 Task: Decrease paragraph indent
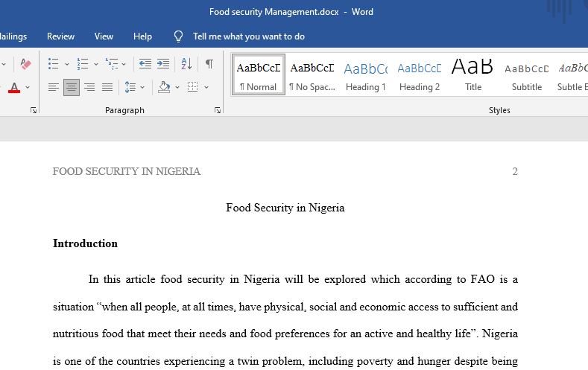point(145,64)
